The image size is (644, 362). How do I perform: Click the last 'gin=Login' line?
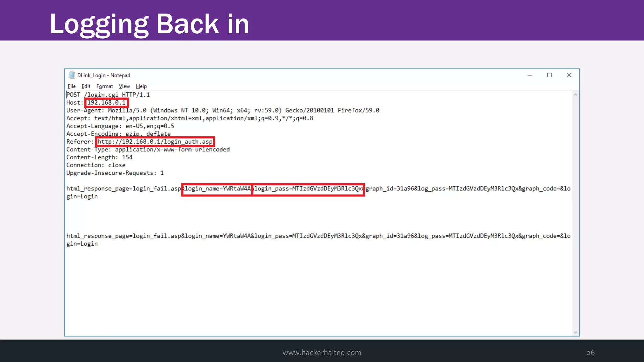[82, 244]
